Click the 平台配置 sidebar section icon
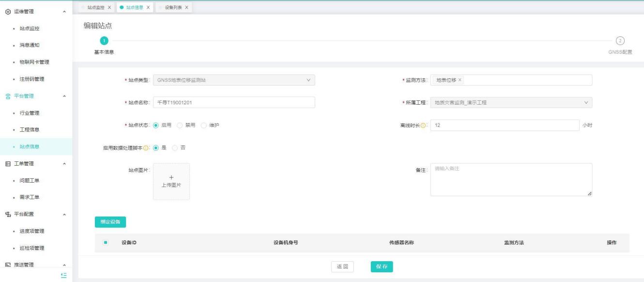This screenshot has width=644, height=282. pyautogui.click(x=7, y=214)
